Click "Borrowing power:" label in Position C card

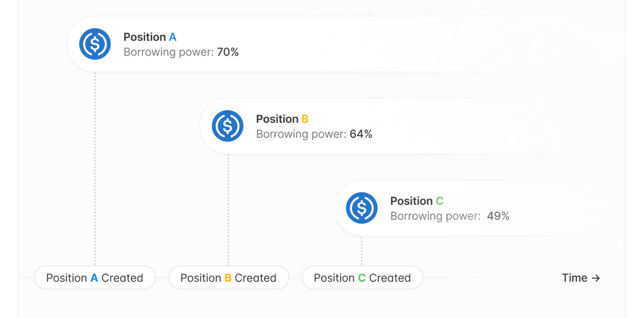pyautogui.click(x=435, y=216)
